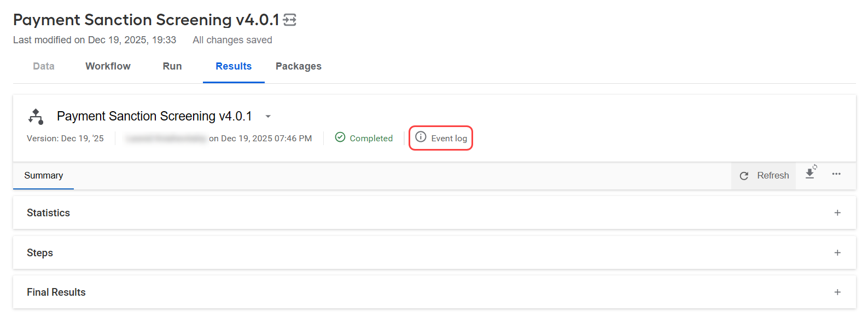Expand Statistics using its plus icon
The image size is (868, 322).
point(837,212)
